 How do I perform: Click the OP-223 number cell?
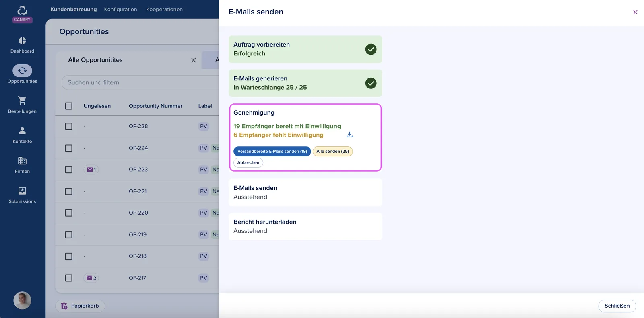(138, 170)
